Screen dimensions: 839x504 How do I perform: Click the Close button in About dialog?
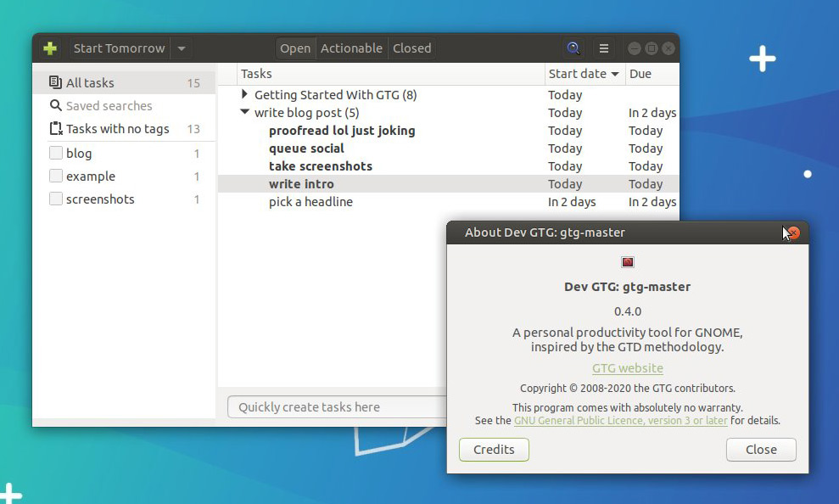761,450
